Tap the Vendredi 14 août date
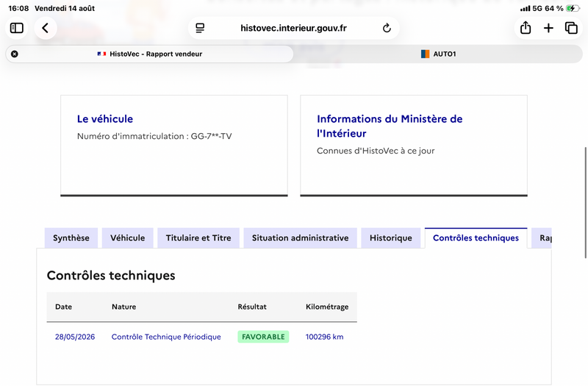Image resolution: width=588 pixels, height=386 pixels. (x=65, y=8)
